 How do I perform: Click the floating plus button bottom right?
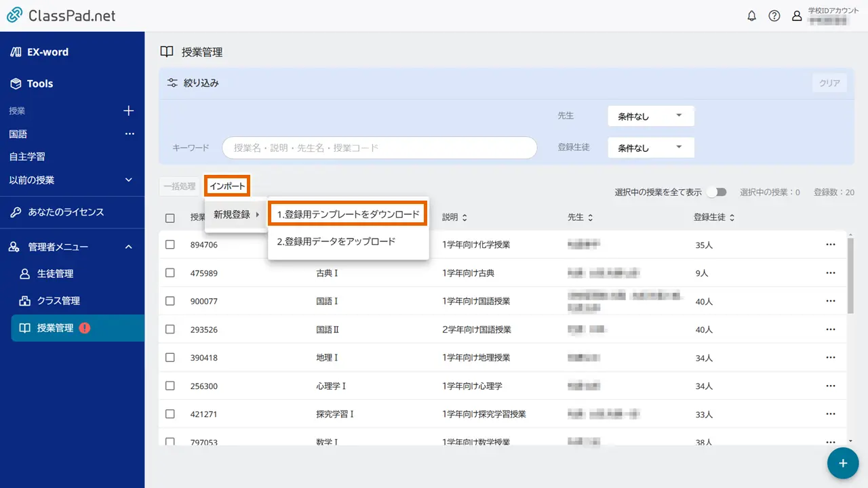[842, 463]
